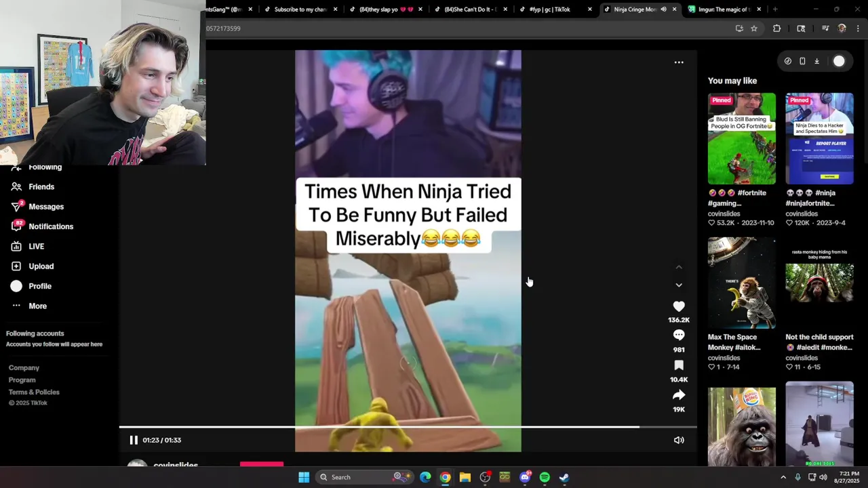Open Messages in the sidebar
Image resolution: width=868 pixels, height=488 pixels.
pos(46,207)
